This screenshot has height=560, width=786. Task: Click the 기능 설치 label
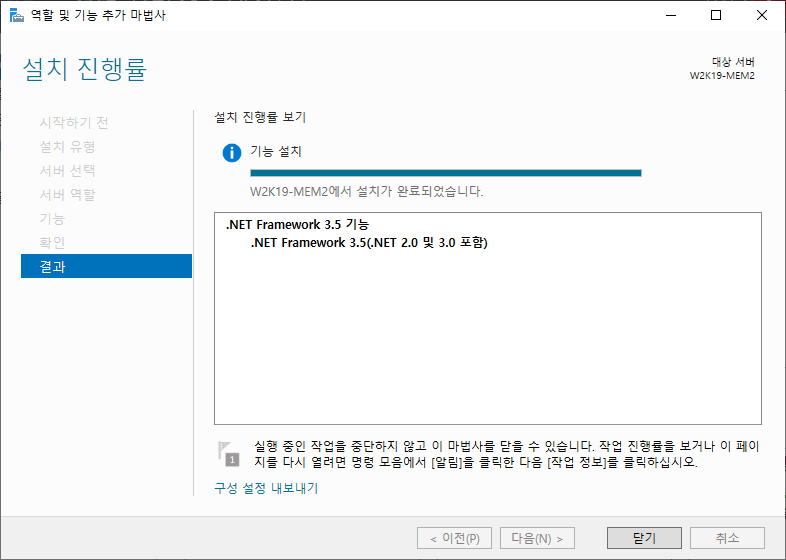[x=276, y=151]
